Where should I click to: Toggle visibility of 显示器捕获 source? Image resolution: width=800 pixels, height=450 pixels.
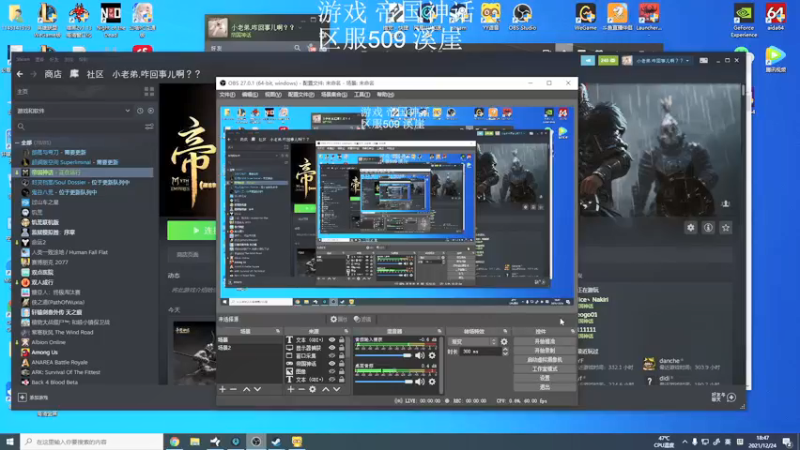[332, 348]
